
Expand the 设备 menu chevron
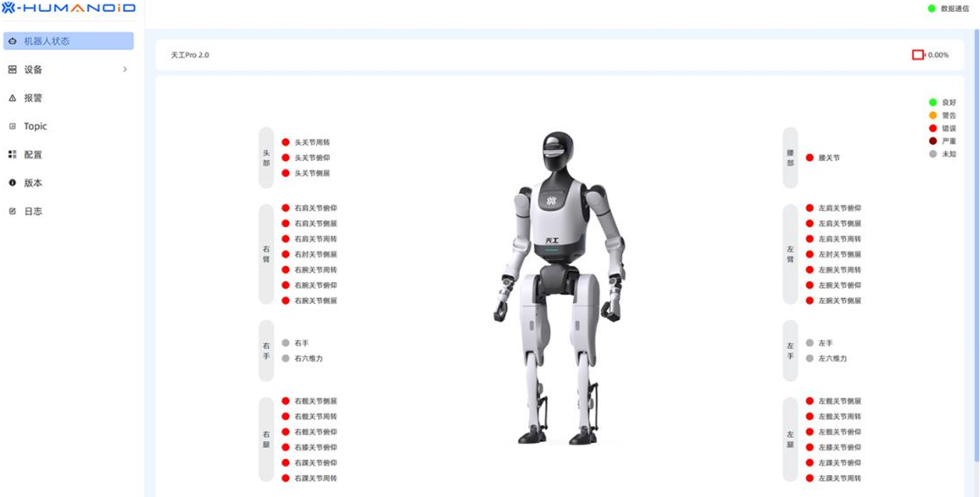(x=125, y=69)
